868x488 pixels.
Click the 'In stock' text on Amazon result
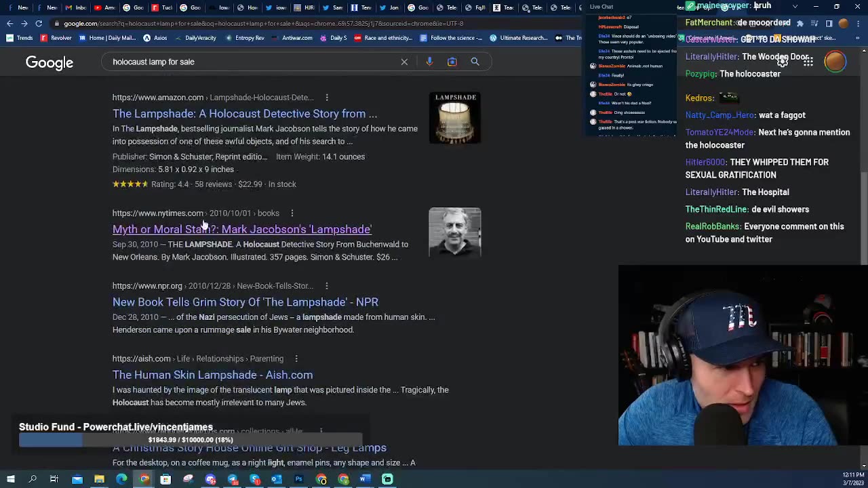282,184
